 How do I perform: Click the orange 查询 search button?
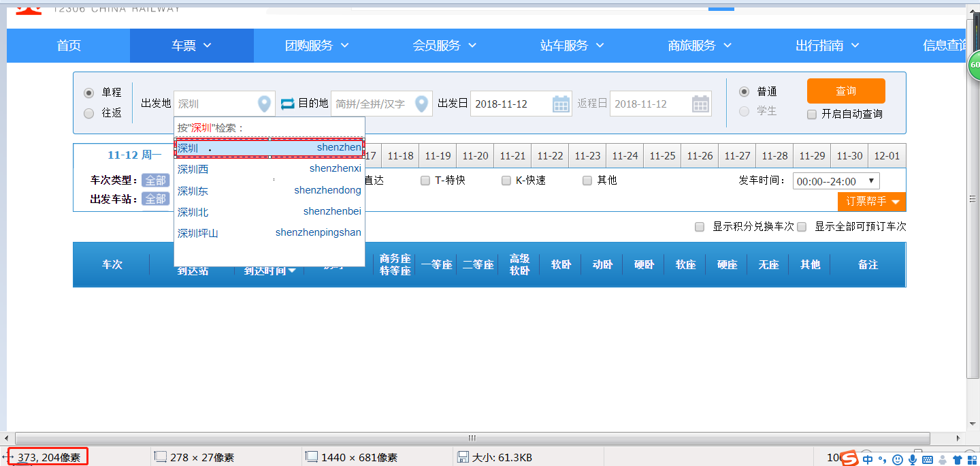tap(846, 91)
